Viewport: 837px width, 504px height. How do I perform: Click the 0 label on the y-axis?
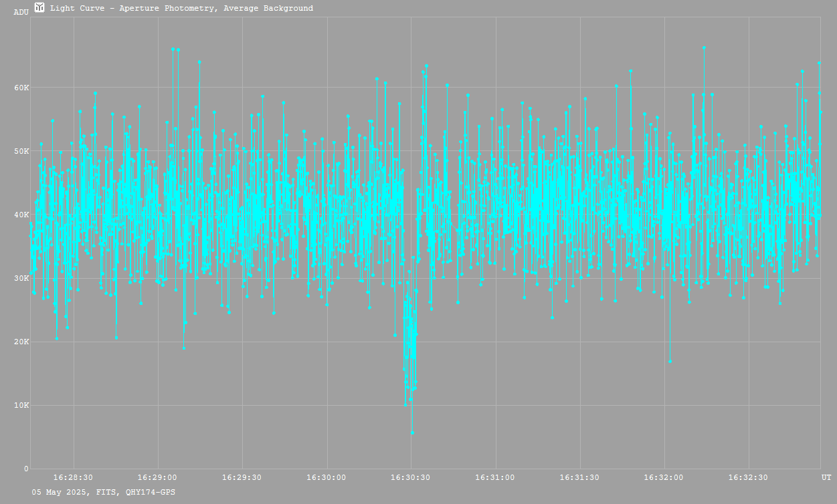click(26, 469)
